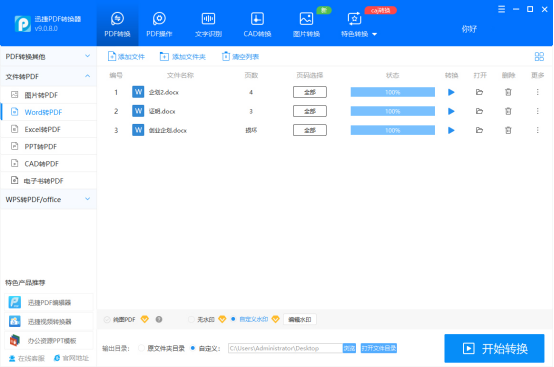554x367 pixels.
Task: Open 办公资源PPT模板 recommended product
Action: pyautogui.click(x=49, y=341)
